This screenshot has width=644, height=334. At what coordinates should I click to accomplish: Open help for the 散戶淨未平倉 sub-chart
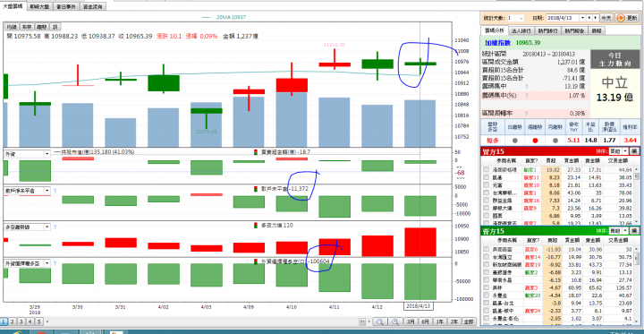point(55,191)
